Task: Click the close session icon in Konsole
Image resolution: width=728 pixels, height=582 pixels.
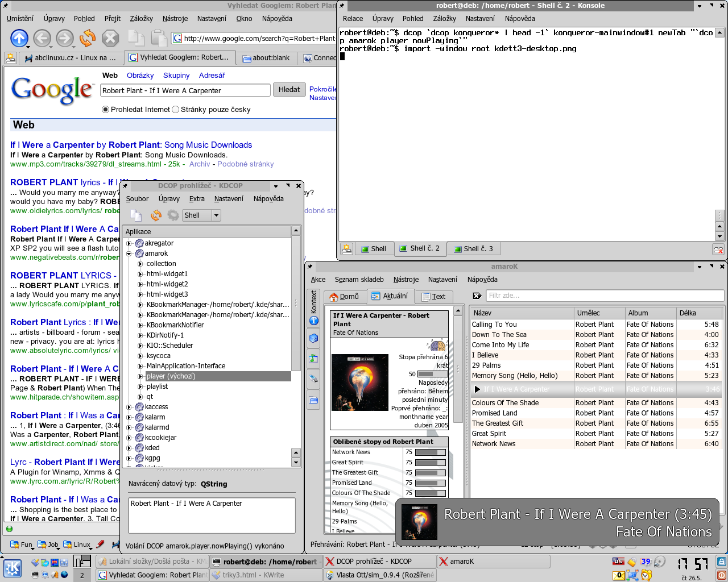Action: pyautogui.click(x=718, y=249)
